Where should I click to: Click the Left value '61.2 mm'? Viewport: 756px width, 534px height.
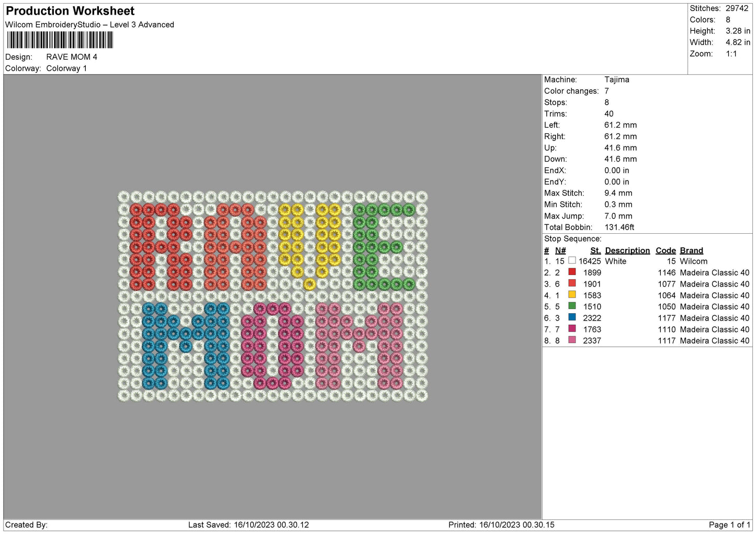click(620, 125)
